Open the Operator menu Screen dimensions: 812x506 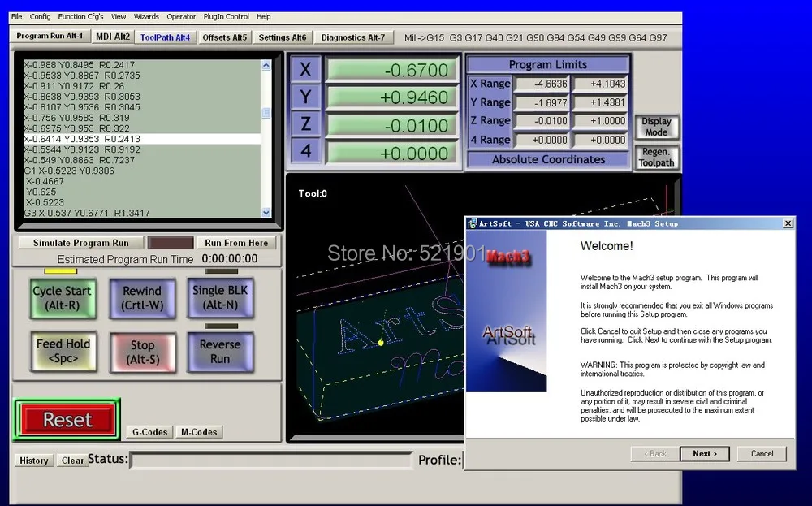click(x=181, y=16)
